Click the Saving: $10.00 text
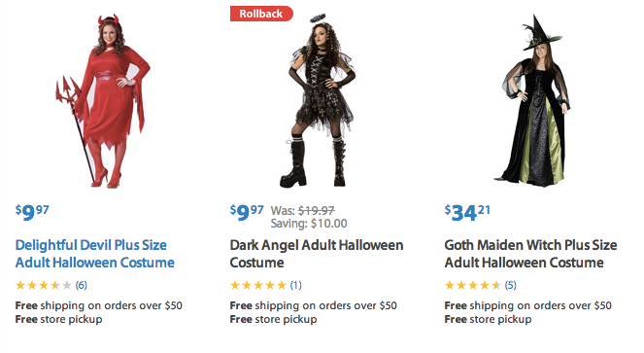Image resolution: width=644 pixels, height=353 pixels. point(309,224)
